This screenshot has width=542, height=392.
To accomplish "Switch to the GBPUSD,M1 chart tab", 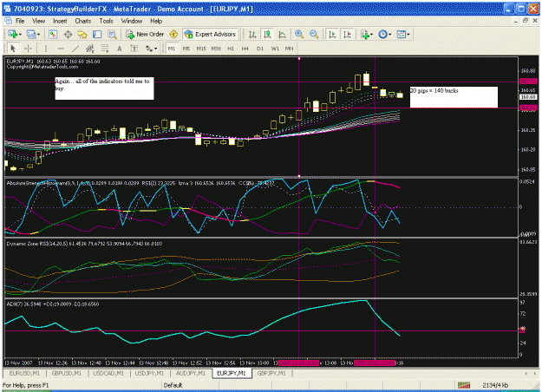I will pos(67,373).
